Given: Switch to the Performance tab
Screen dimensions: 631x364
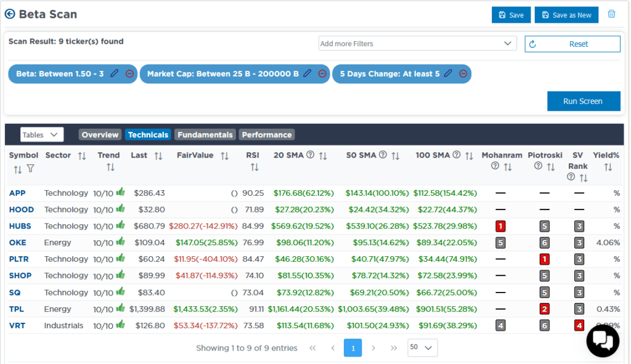Looking at the screenshot, I should click(x=267, y=135).
